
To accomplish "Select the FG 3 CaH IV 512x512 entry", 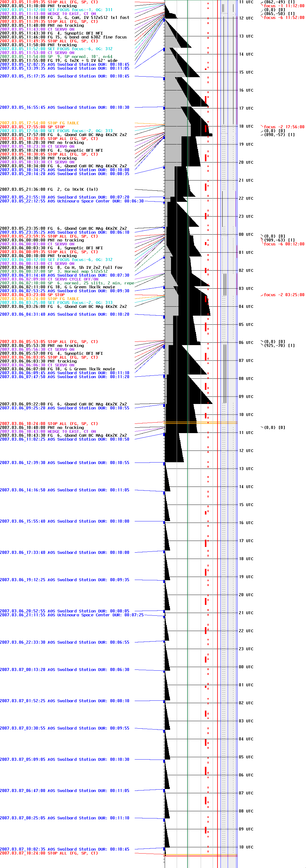I will pos(64,17).
